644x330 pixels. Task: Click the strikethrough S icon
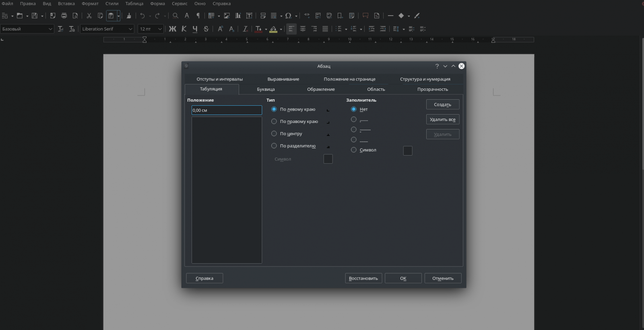tap(206, 29)
